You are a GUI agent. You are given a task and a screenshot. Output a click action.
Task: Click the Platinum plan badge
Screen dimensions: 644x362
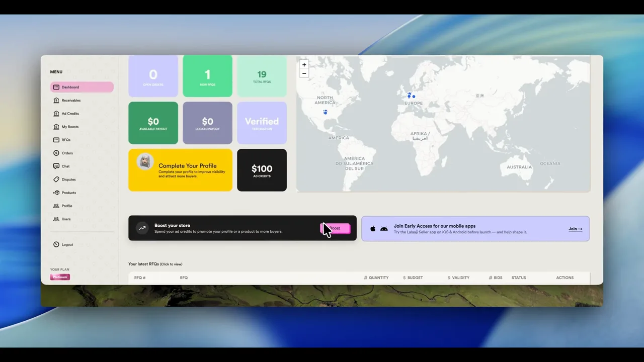point(60,277)
